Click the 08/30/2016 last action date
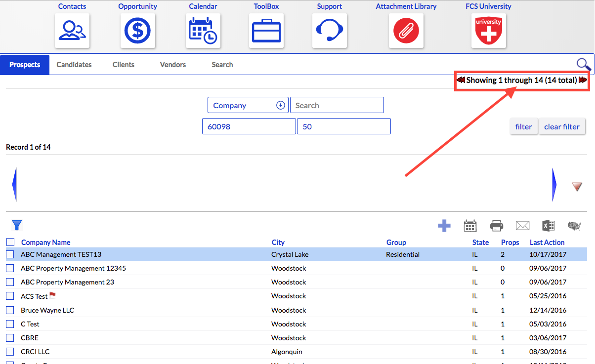Image resolution: width=595 pixels, height=364 pixels. pos(548,352)
